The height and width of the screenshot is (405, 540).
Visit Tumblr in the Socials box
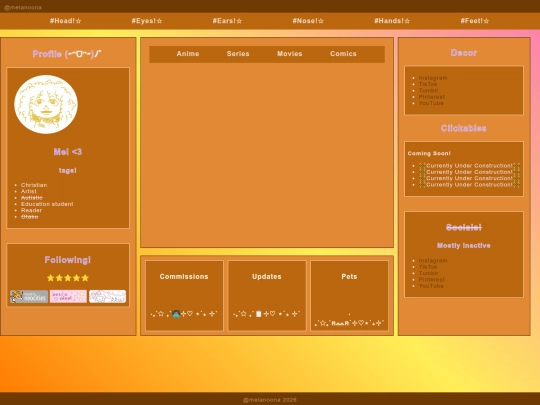(x=428, y=273)
